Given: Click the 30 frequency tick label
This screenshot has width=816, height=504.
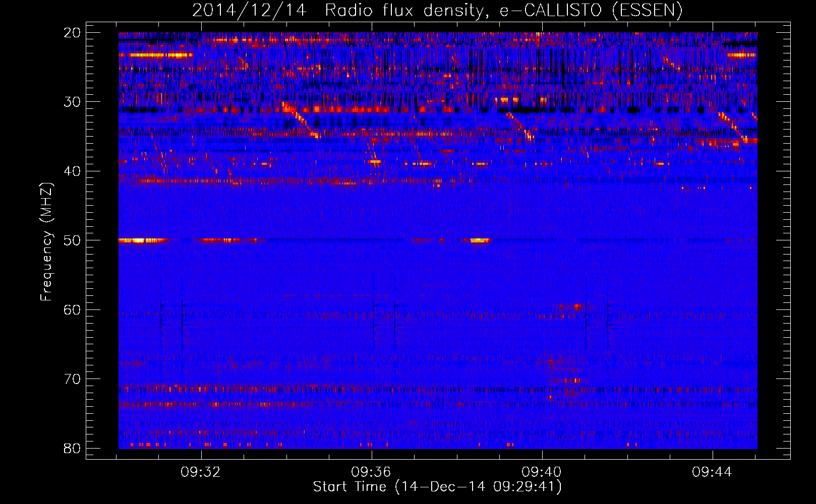Looking at the screenshot, I should pos(72,102).
